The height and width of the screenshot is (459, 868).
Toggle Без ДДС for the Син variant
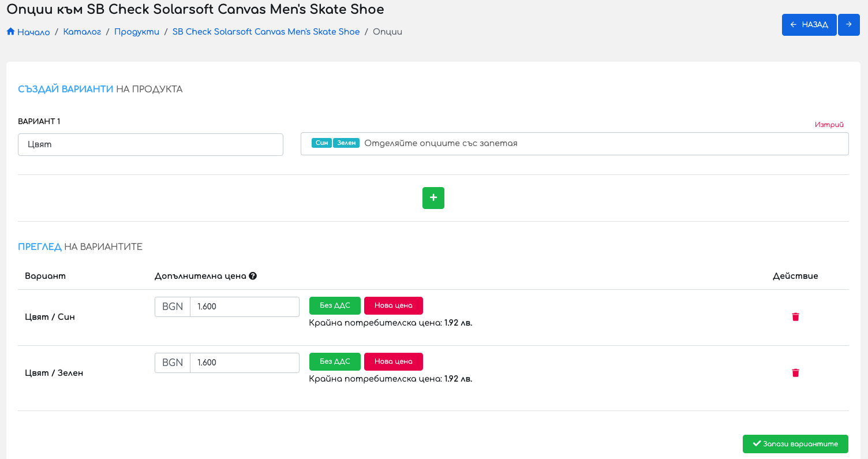(335, 305)
